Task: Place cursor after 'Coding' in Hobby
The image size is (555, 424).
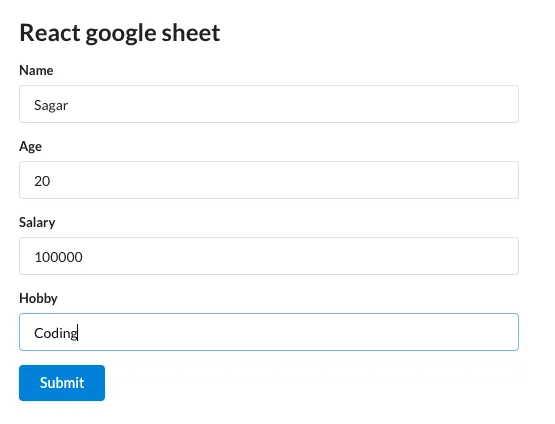Action: click(x=79, y=333)
